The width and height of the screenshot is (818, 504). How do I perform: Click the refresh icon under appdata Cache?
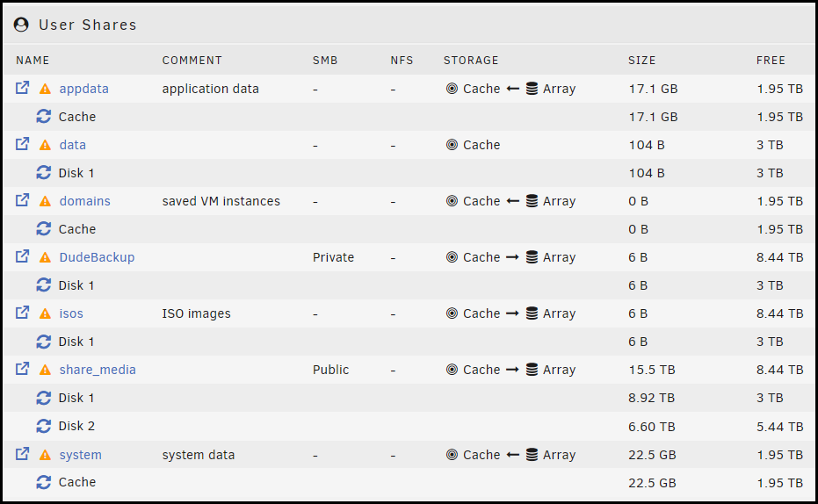(44, 116)
